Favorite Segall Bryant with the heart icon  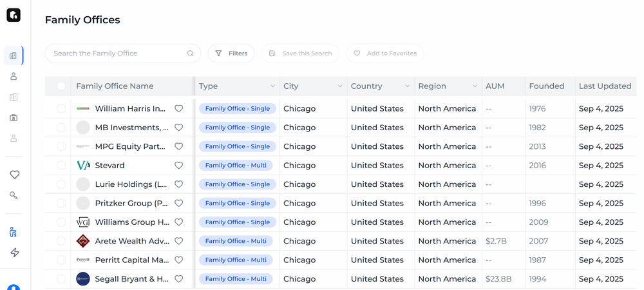coord(179,279)
